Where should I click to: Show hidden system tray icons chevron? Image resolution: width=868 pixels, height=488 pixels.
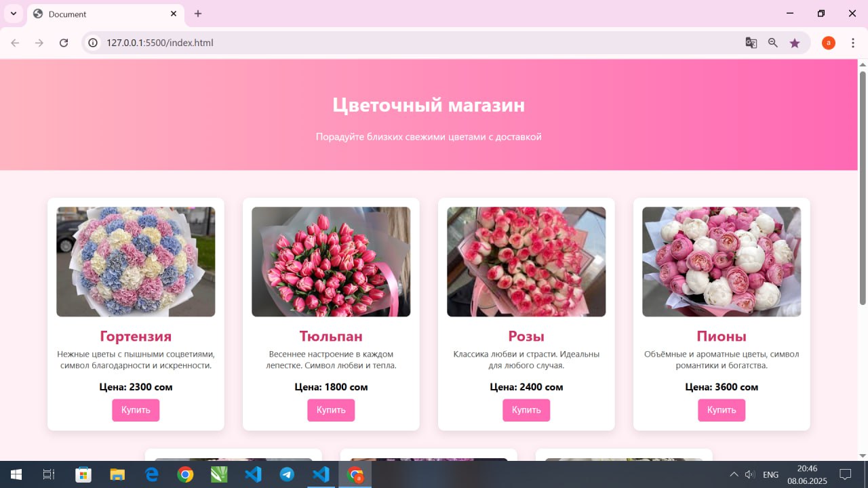734,474
